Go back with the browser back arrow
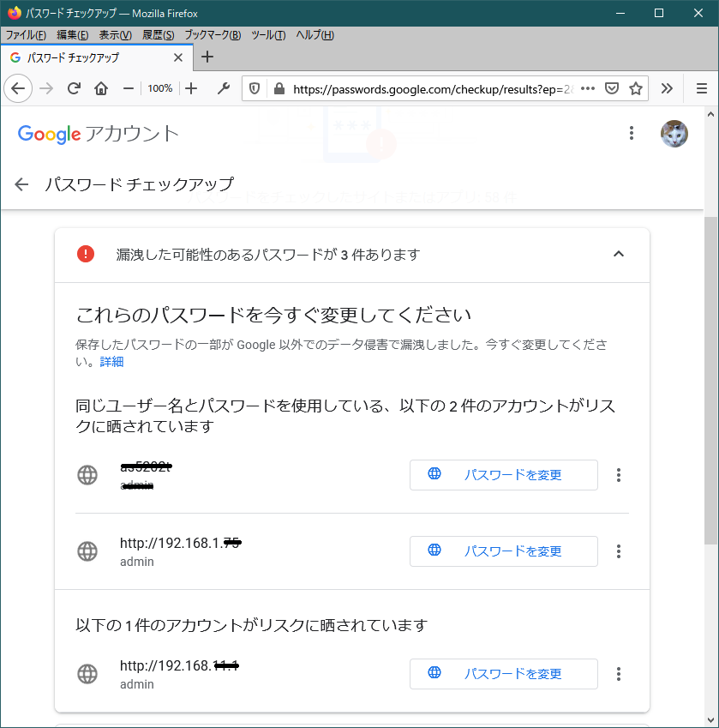 click(x=18, y=88)
